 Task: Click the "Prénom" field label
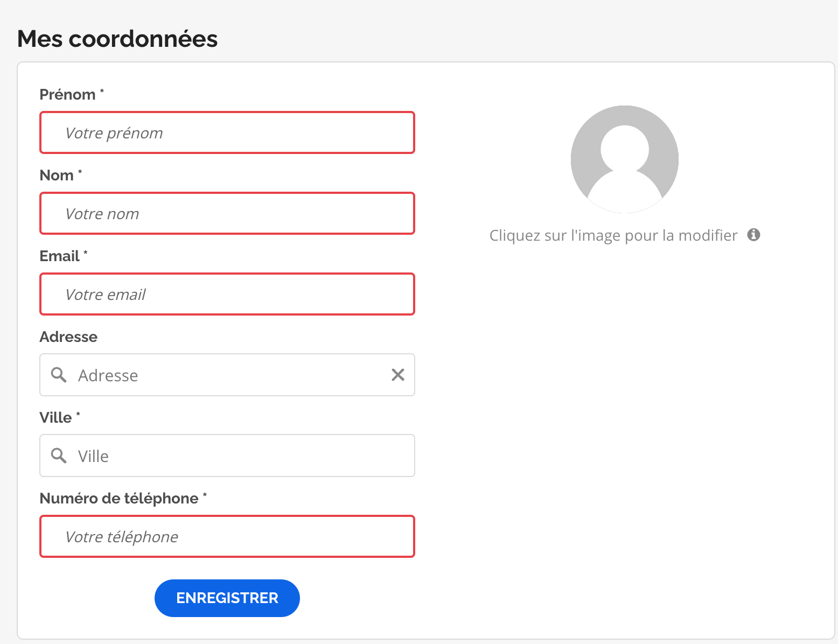click(x=67, y=95)
